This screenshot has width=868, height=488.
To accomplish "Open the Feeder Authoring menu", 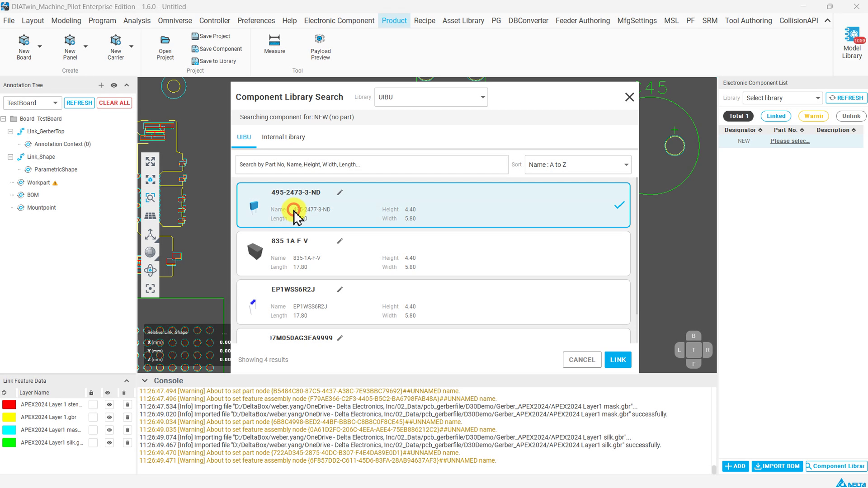I will tap(582, 21).
